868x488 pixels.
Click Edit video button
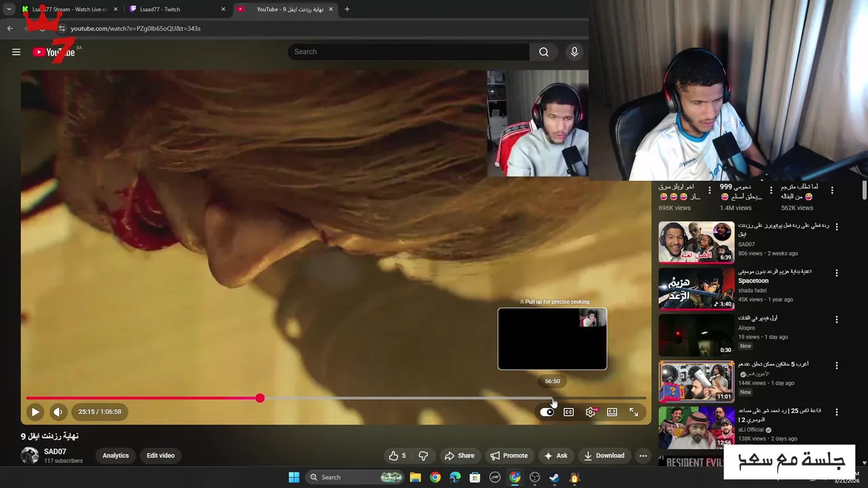pyautogui.click(x=161, y=455)
